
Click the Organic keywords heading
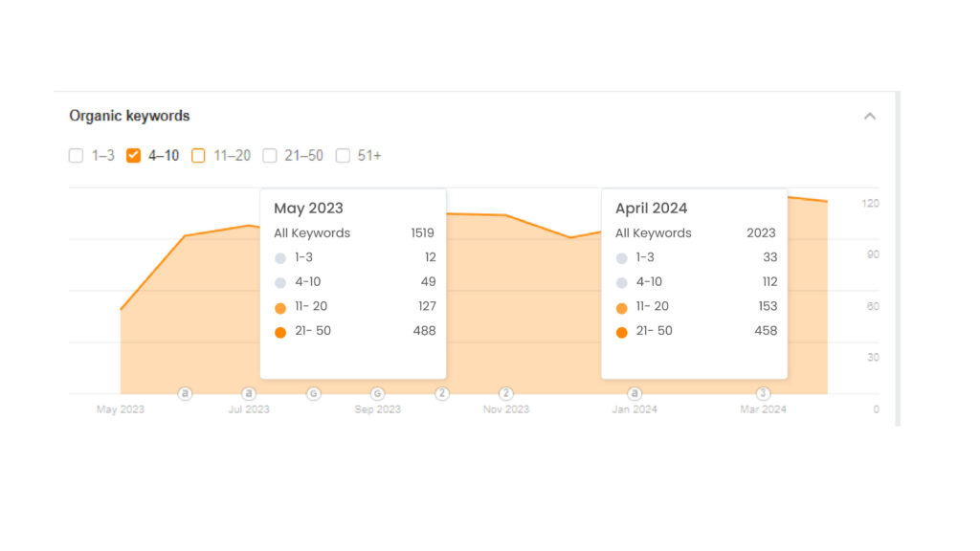(x=129, y=116)
